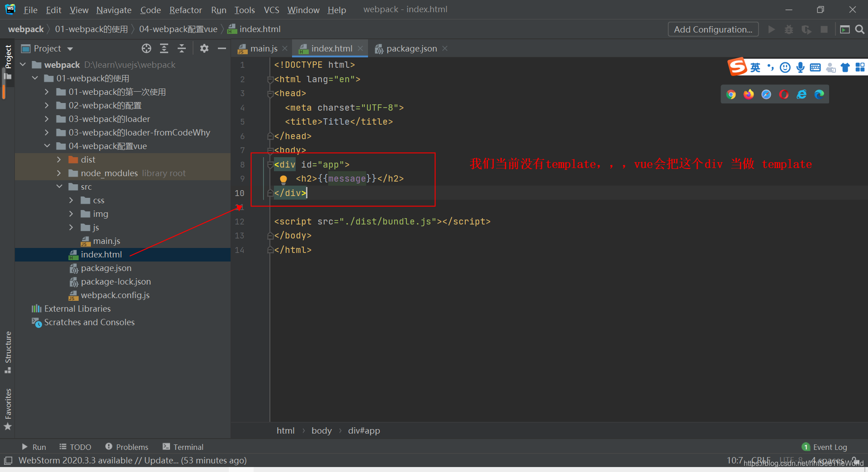Toggle Sogou punctuation mode icon

click(x=771, y=67)
